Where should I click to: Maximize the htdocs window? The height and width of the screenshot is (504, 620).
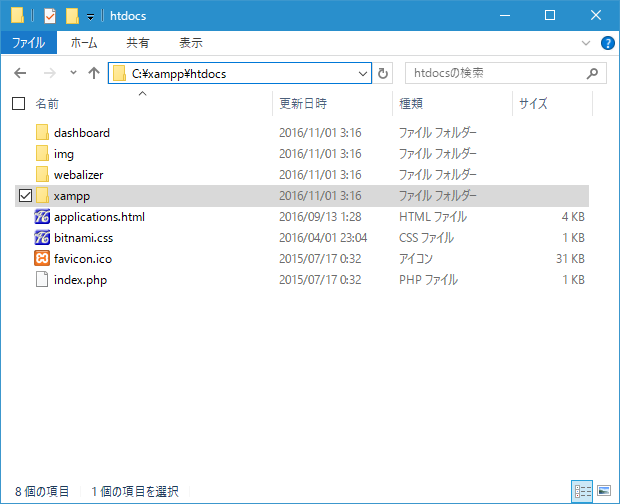pyautogui.click(x=550, y=16)
